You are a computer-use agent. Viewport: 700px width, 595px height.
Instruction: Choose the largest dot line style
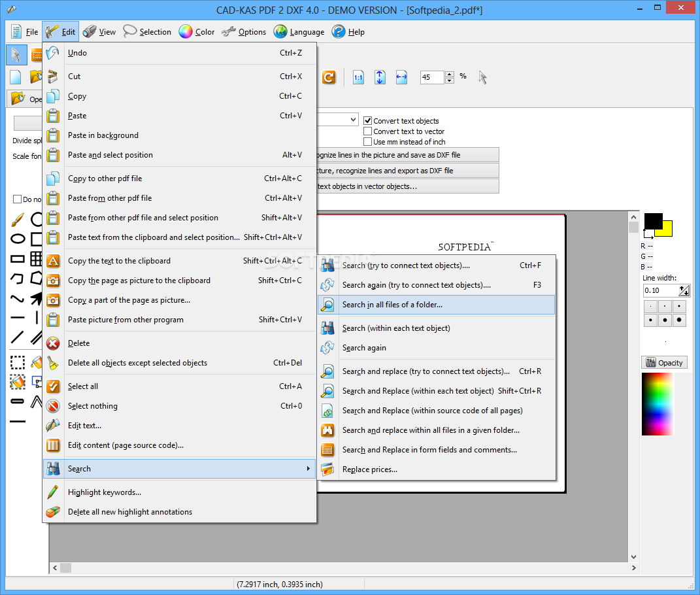click(679, 320)
